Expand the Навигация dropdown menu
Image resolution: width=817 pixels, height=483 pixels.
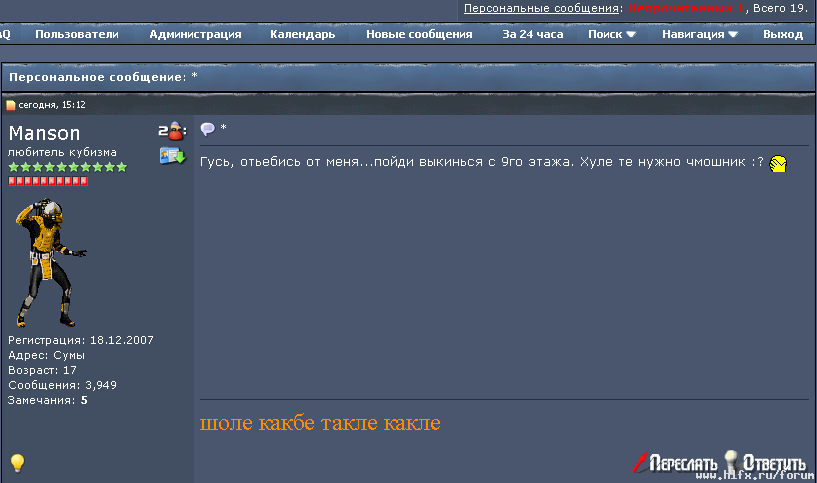[x=700, y=34]
